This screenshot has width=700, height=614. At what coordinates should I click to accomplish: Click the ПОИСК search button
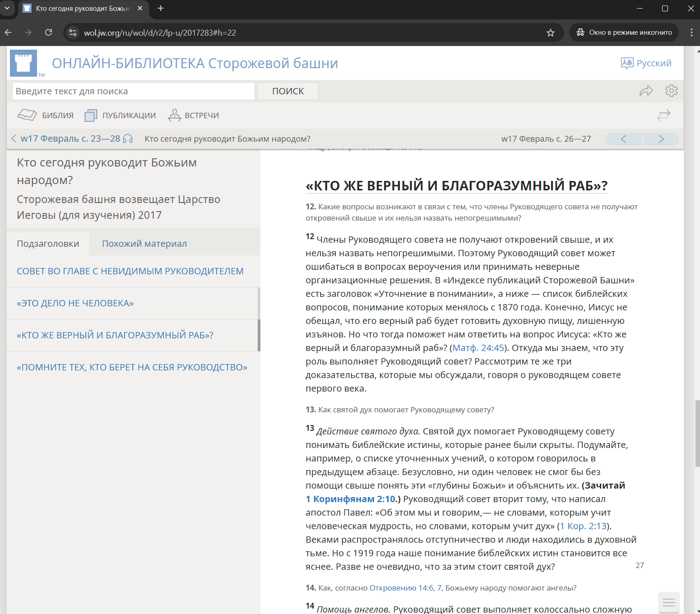click(x=288, y=91)
